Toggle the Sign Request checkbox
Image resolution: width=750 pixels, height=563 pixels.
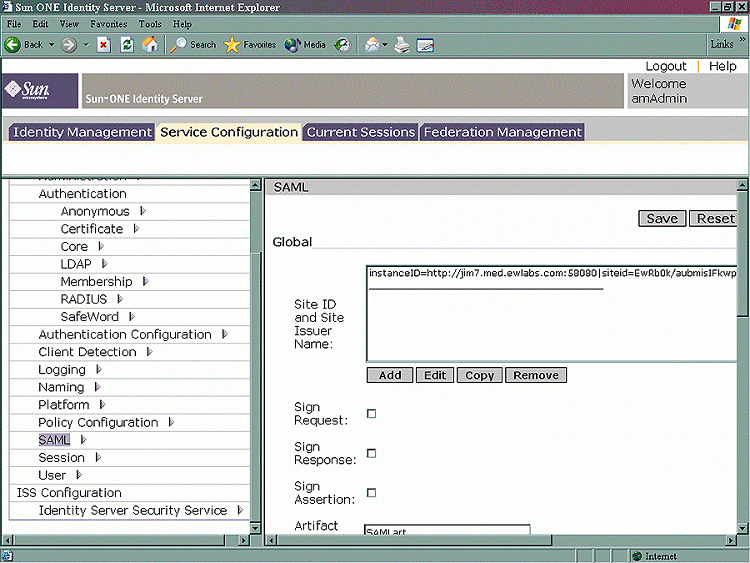371,414
